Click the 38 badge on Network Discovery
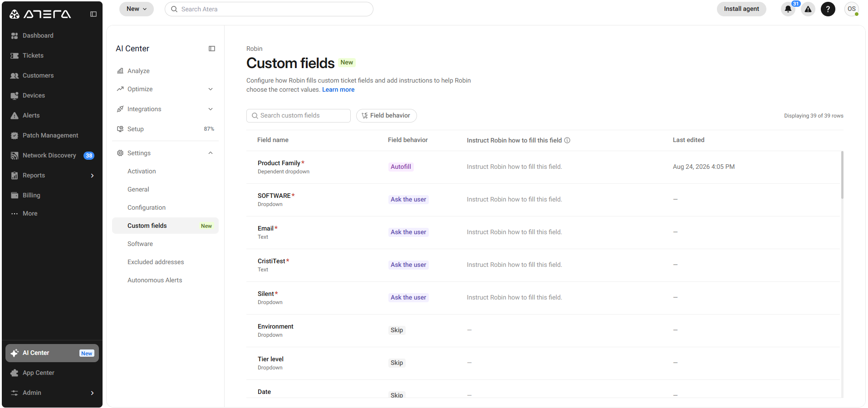Screen dimensions: 868x408 pos(89,156)
